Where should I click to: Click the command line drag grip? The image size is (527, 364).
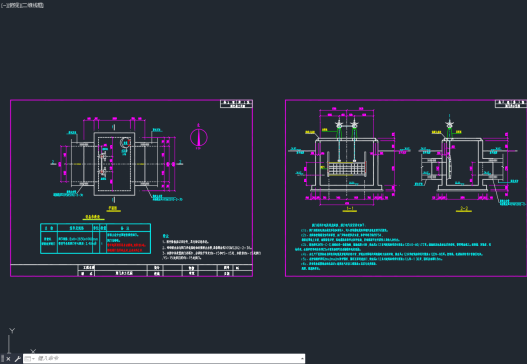(3, 359)
